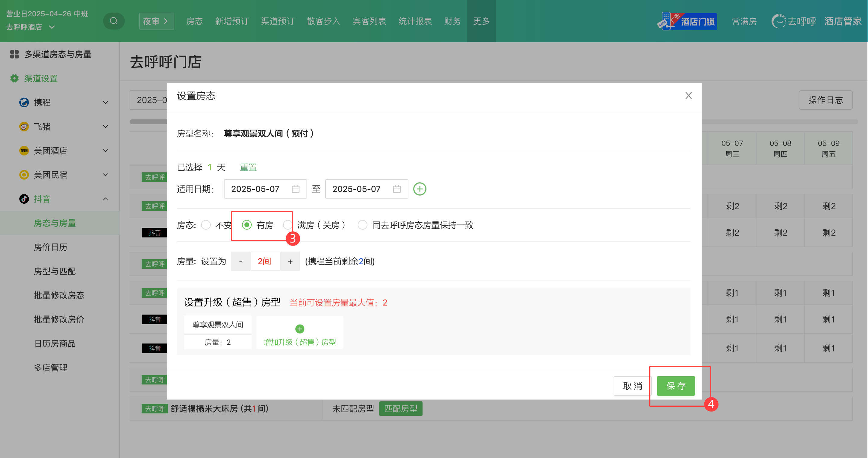Close the 设置房态 dialog with X

click(688, 96)
